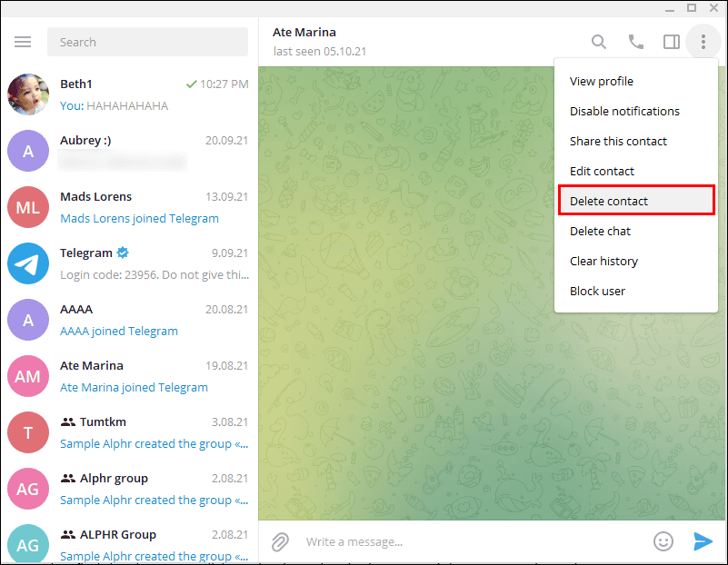Delete the chat with Ate Marina
This screenshot has width=728, height=565.
coord(599,231)
